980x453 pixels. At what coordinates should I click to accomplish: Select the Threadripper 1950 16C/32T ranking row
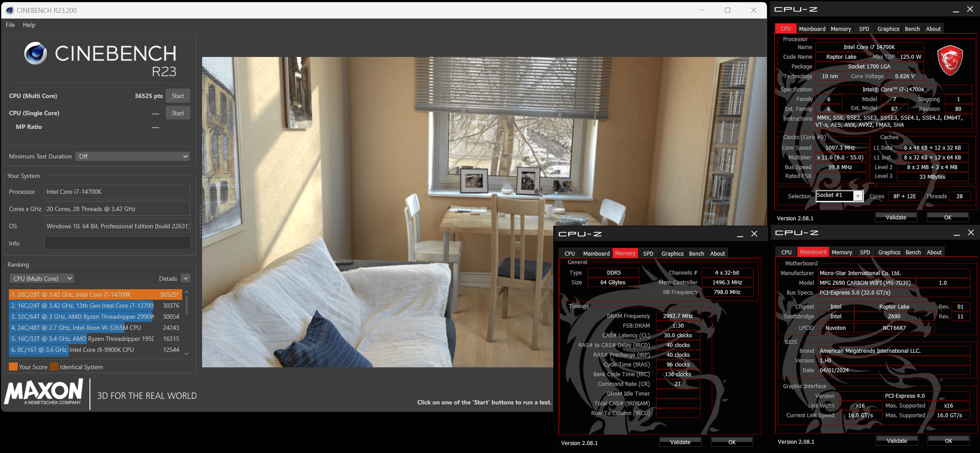[95, 339]
